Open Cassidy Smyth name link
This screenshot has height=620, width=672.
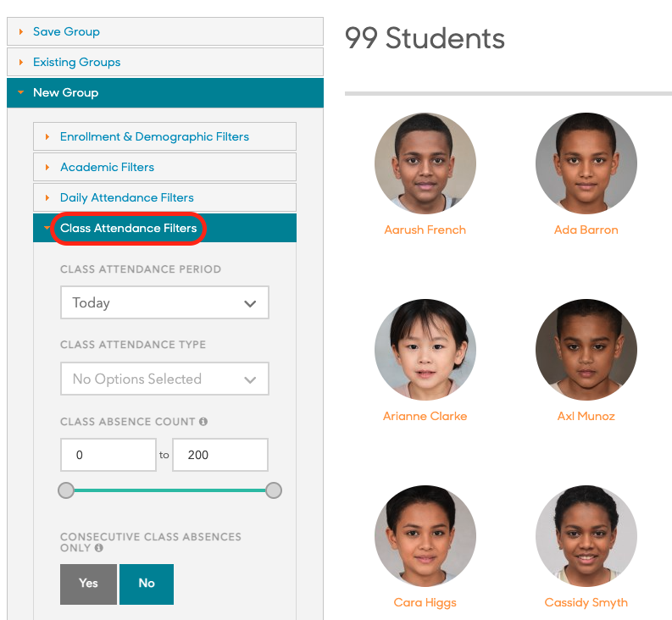coord(586,602)
